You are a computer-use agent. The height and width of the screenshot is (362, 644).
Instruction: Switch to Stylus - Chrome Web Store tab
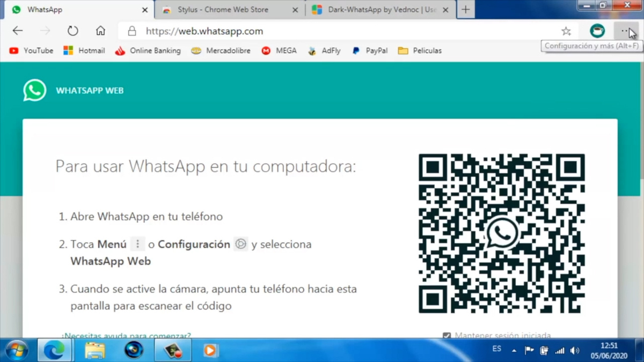point(230,10)
